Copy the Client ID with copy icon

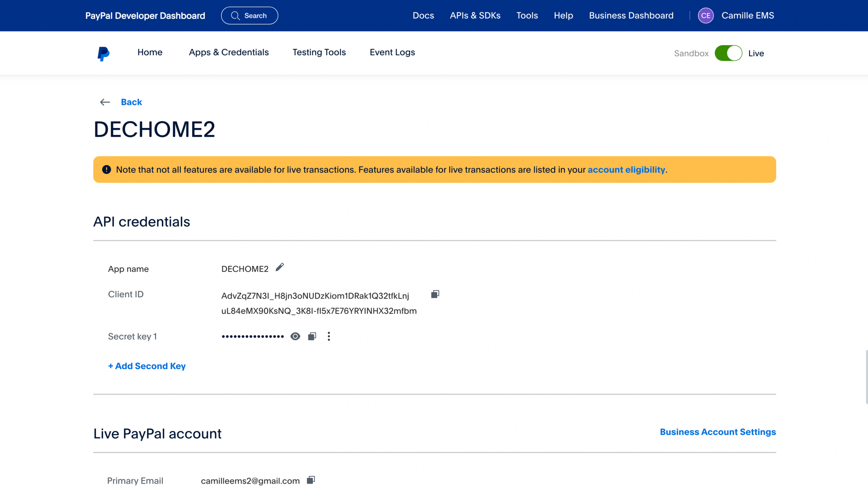click(x=435, y=294)
